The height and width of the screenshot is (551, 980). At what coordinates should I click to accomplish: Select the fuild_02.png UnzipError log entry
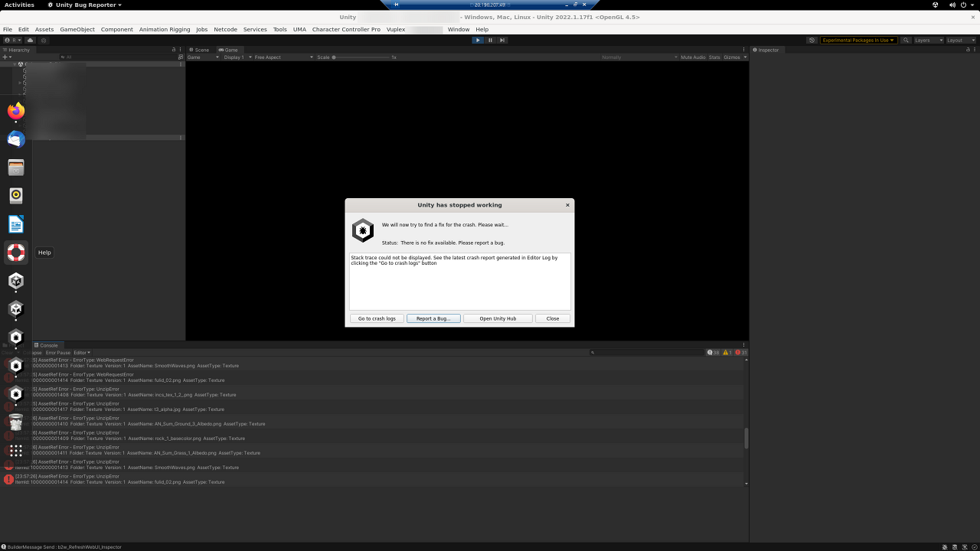(x=371, y=479)
